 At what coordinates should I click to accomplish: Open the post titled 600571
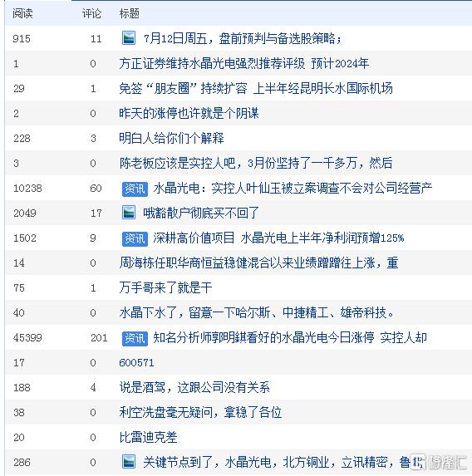[x=136, y=362]
